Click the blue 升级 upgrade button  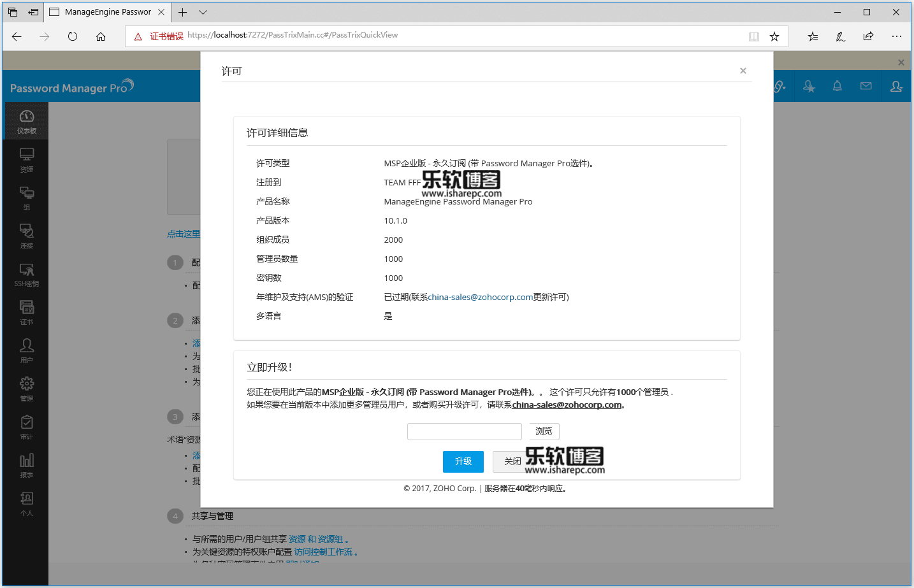coord(463,462)
